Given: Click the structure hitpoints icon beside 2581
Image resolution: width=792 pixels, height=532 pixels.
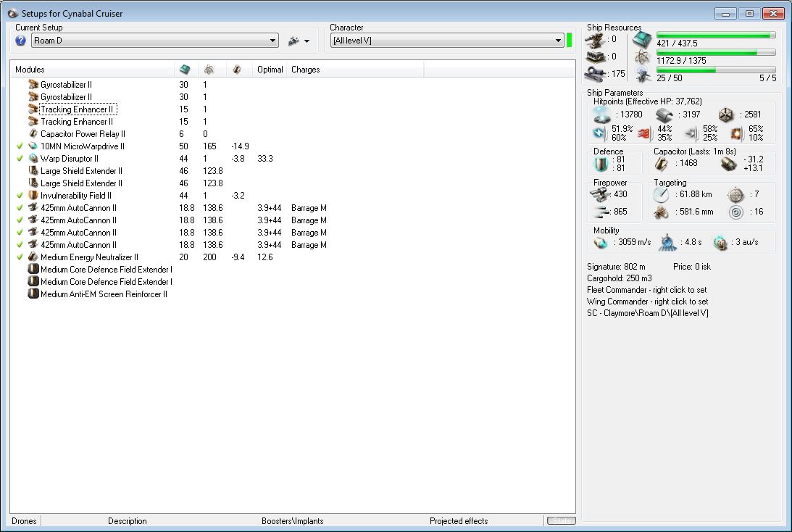Looking at the screenshot, I should pyautogui.click(x=726, y=115).
